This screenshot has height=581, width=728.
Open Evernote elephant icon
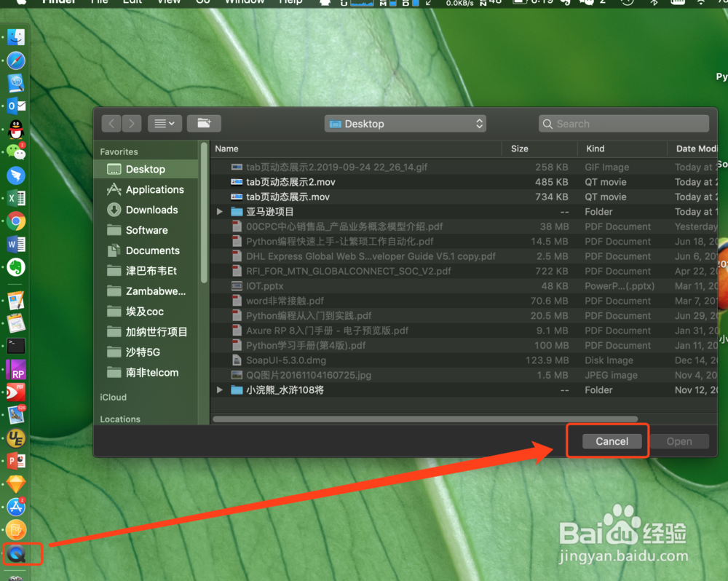coord(16,267)
